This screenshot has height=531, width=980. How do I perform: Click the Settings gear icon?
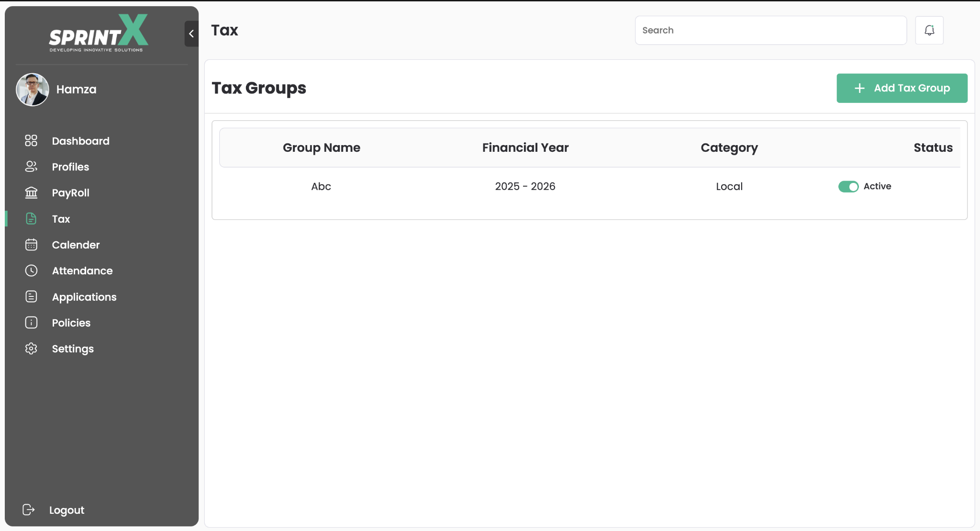31,349
